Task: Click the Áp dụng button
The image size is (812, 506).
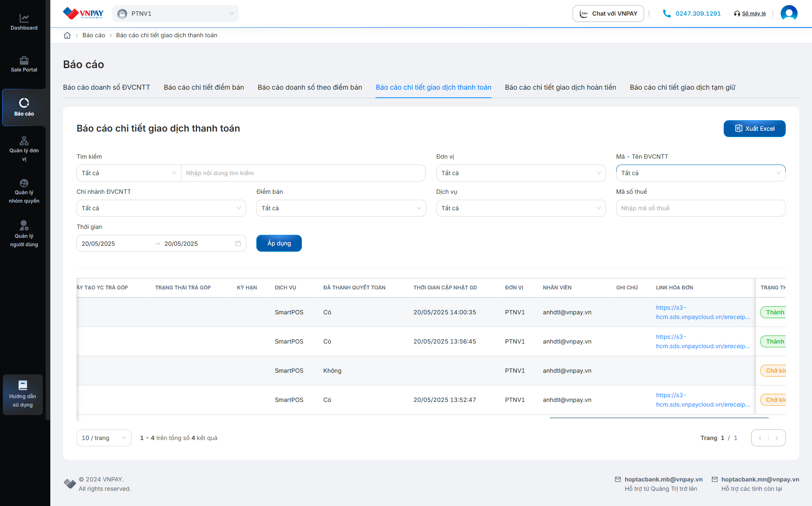Action: [x=279, y=243]
